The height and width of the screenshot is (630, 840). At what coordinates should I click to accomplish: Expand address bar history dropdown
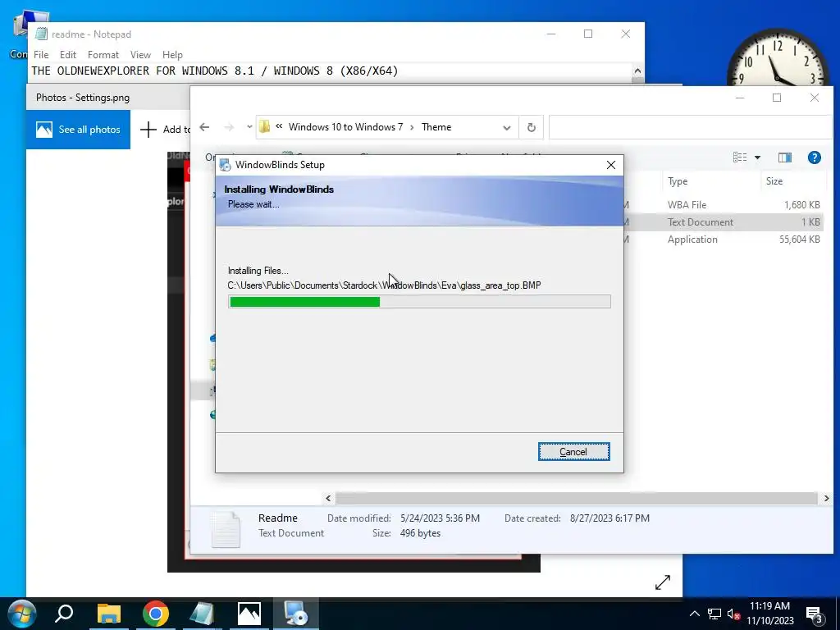[506, 127]
